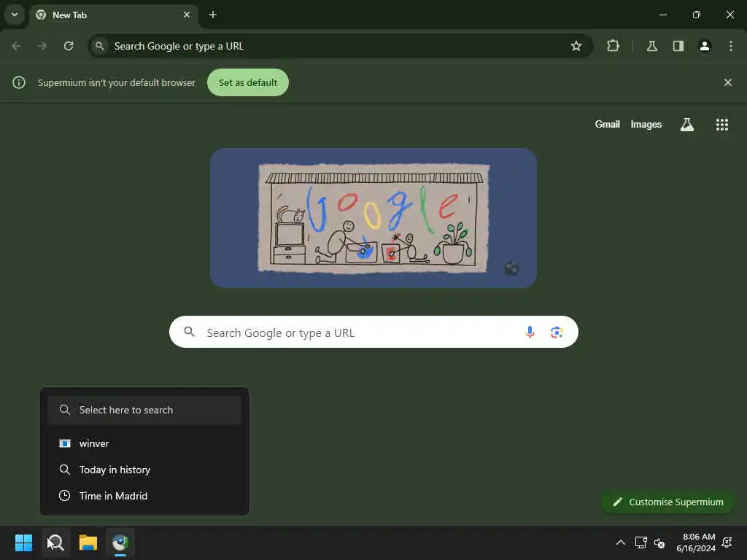This screenshot has height=560, width=747.
Task: Click magnifier icon in Google search box
Action: click(189, 332)
